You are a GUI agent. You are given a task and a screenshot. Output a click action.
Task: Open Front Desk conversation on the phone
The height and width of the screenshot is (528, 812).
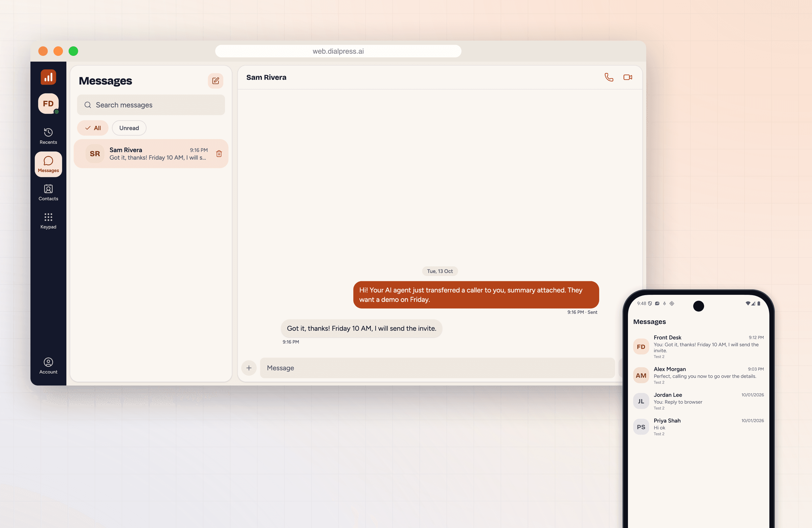point(698,347)
